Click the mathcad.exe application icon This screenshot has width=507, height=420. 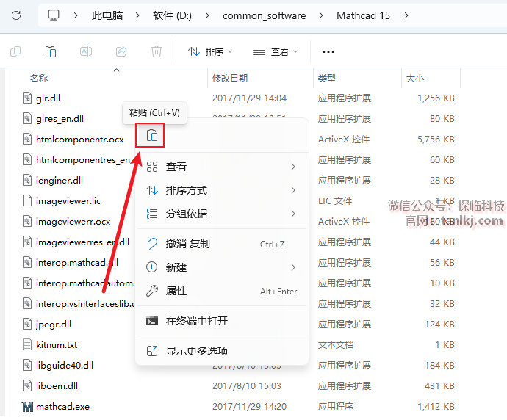pos(27,407)
